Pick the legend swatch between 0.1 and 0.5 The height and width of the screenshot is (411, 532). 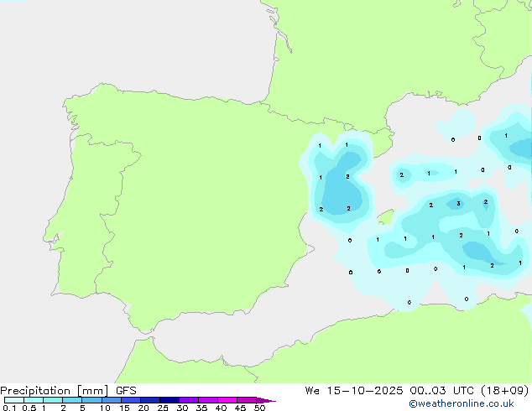14,400
